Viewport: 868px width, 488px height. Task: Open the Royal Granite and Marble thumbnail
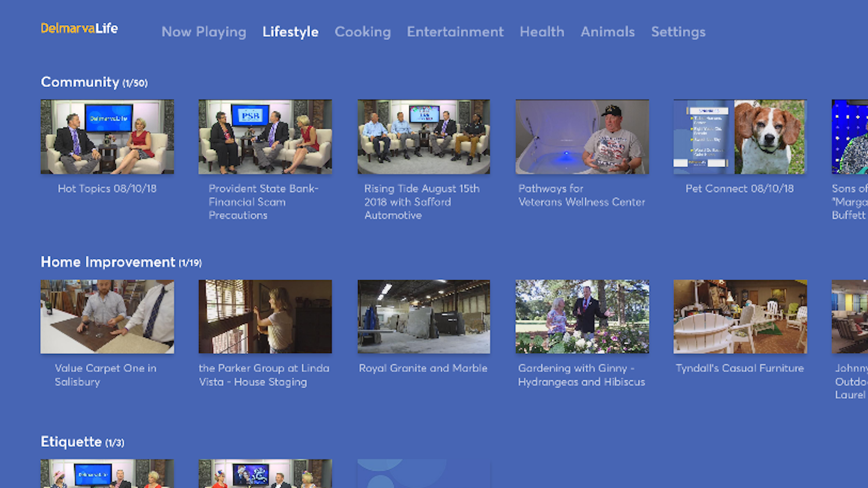[424, 317]
